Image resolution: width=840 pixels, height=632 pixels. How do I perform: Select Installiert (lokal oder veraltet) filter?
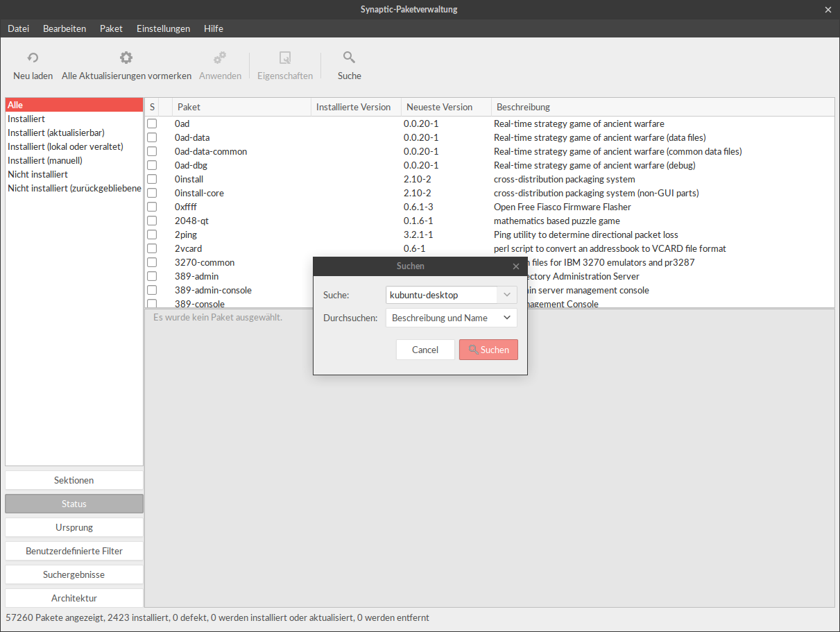tap(74, 146)
